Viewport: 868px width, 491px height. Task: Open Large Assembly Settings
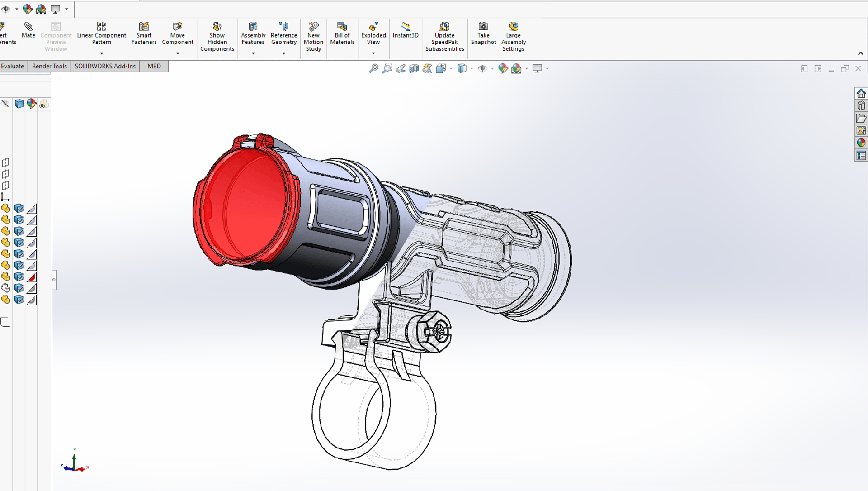513,37
